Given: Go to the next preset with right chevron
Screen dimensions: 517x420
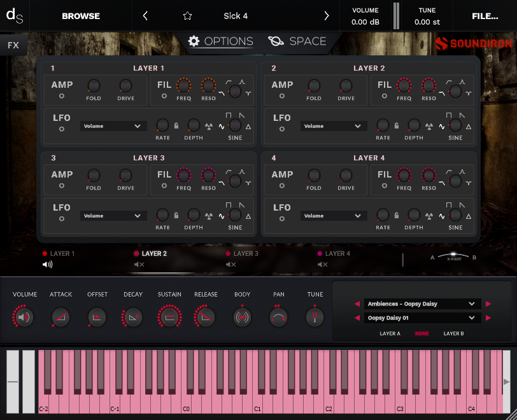Looking at the screenshot, I should tap(327, 16).
